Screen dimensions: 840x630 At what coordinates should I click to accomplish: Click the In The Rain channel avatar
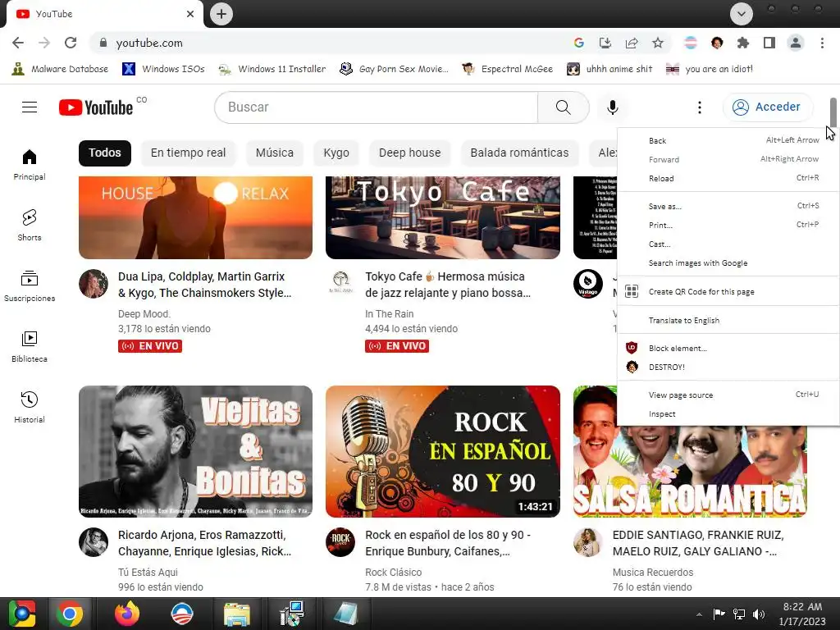340,284
